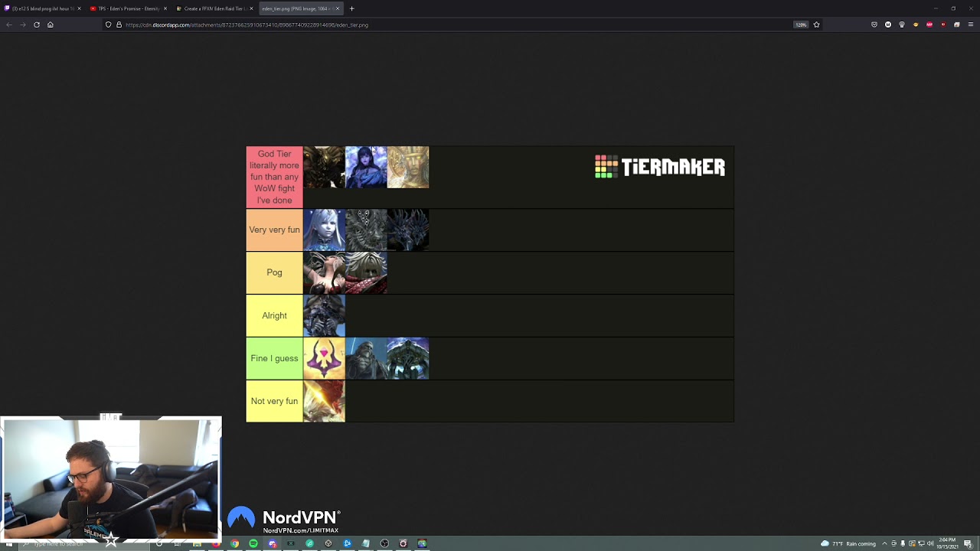Viewport: 980px width, 551px height.
Task: Click the shield tracking protection icon
Action: point(108,24)
